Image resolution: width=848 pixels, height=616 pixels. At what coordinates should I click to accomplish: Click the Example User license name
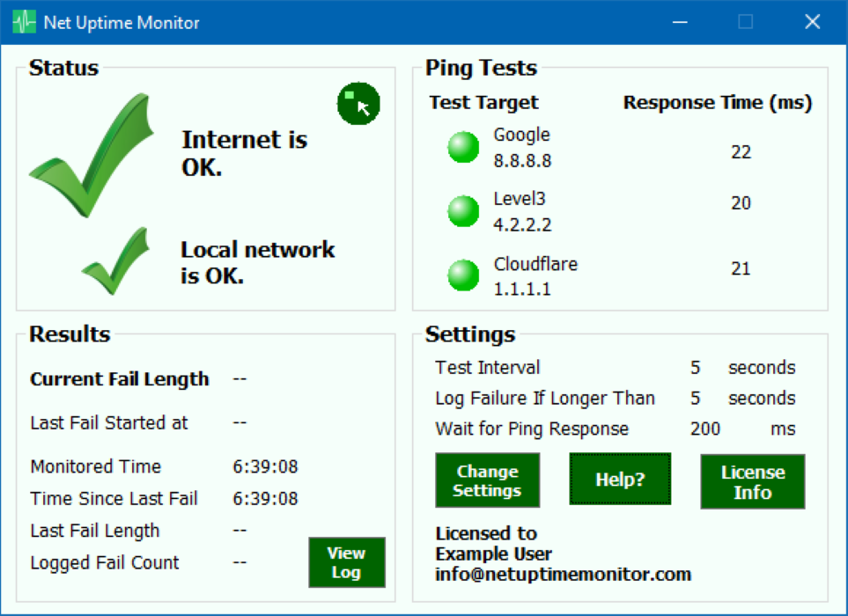[494, 554]
